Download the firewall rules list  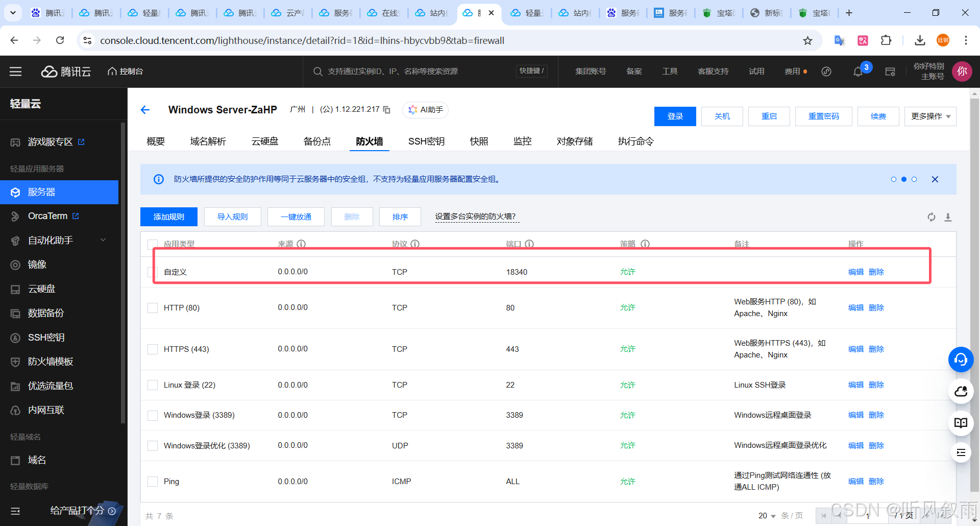(x=948, y=217)
